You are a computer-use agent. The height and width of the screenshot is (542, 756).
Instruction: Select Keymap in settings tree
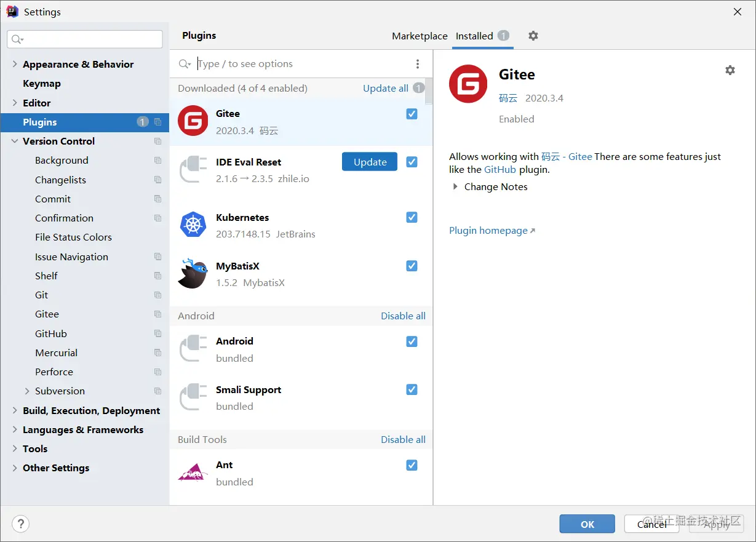point(42,83)
